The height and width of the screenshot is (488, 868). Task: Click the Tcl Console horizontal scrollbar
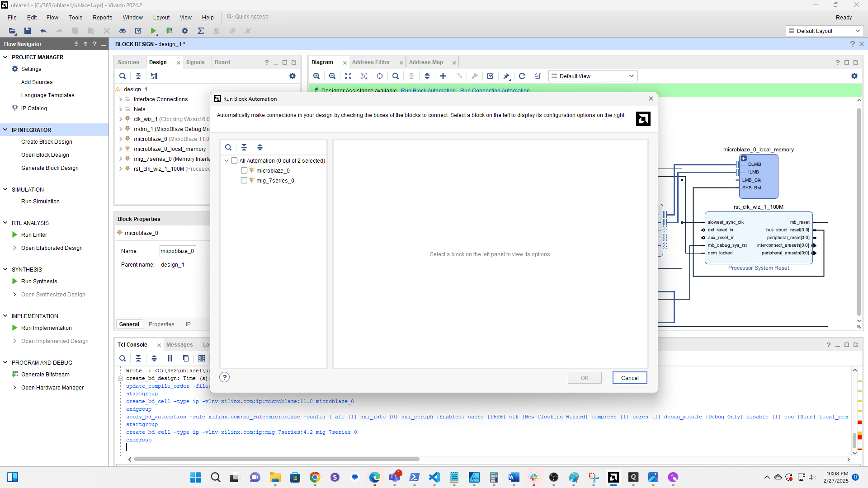[x=276, y=459]
